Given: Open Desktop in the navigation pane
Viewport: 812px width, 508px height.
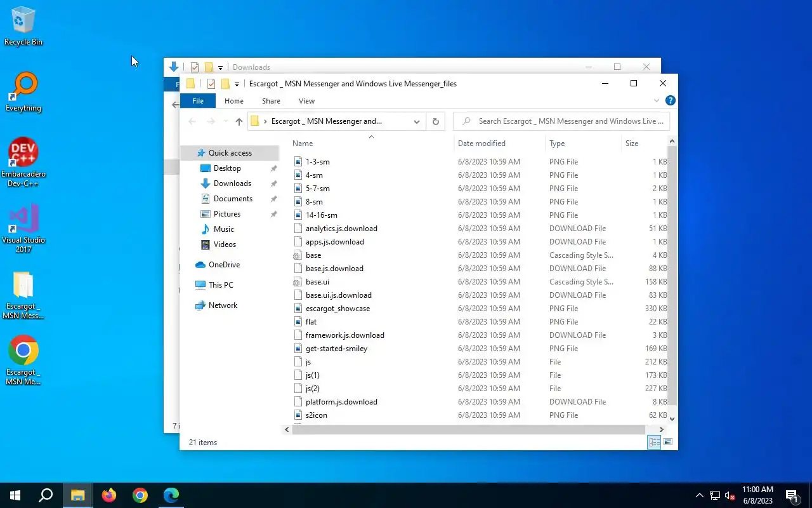Looking at the screenshot, I should (227, 168).
